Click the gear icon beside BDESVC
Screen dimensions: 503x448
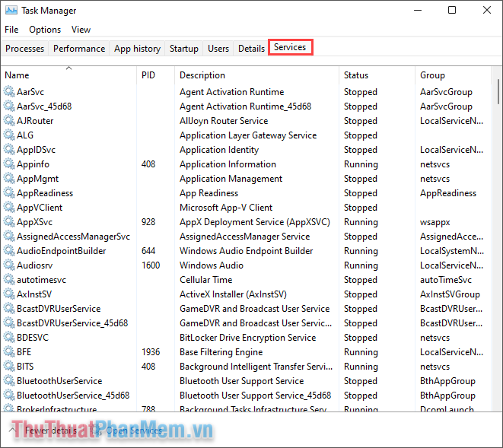9,337
